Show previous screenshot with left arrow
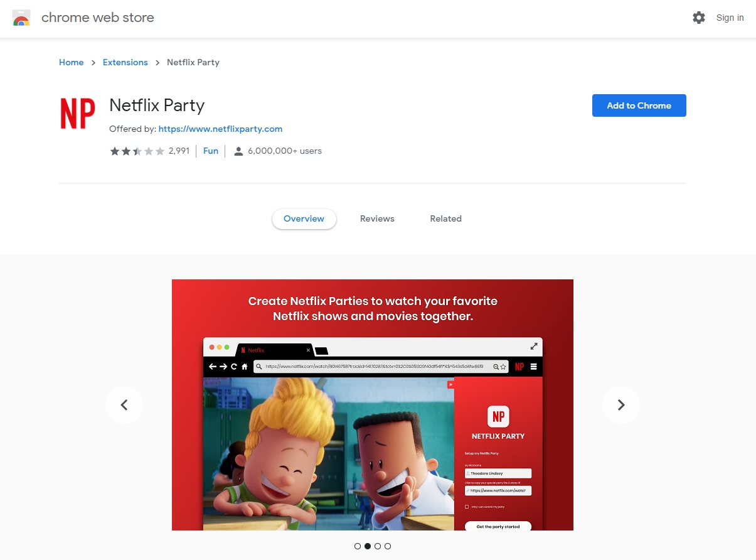756x560 pixels. point(124,405)
